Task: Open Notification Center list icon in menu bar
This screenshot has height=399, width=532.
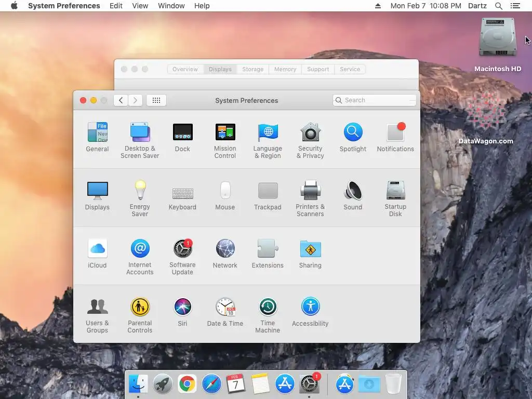Action: (x=515, y=6)
